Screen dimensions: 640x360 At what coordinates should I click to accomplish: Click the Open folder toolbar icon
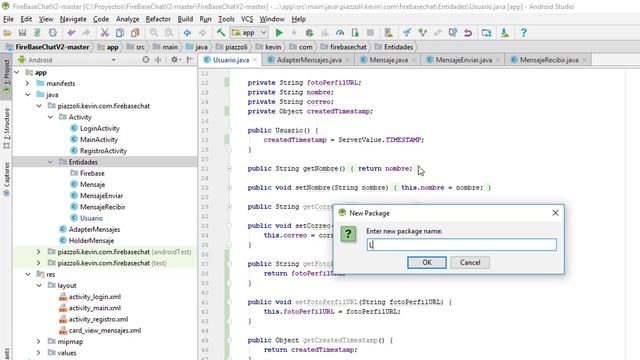point(7,33)
